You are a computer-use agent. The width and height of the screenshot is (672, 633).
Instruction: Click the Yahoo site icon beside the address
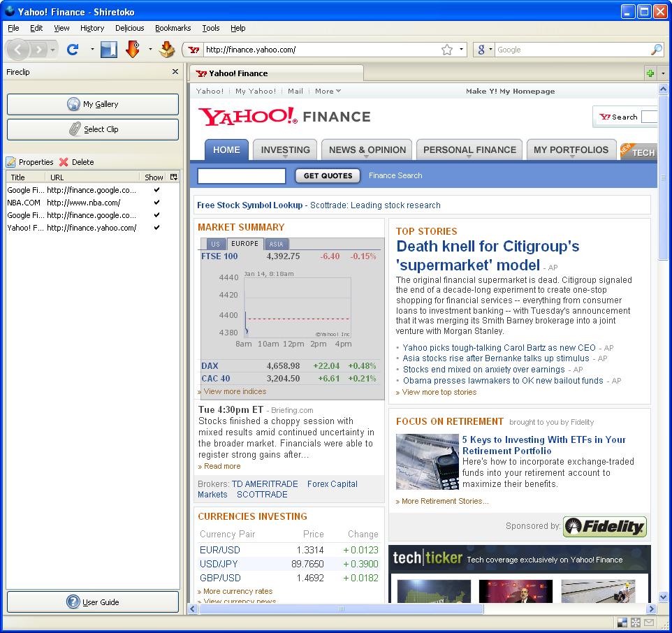click(x=193, y=50)
